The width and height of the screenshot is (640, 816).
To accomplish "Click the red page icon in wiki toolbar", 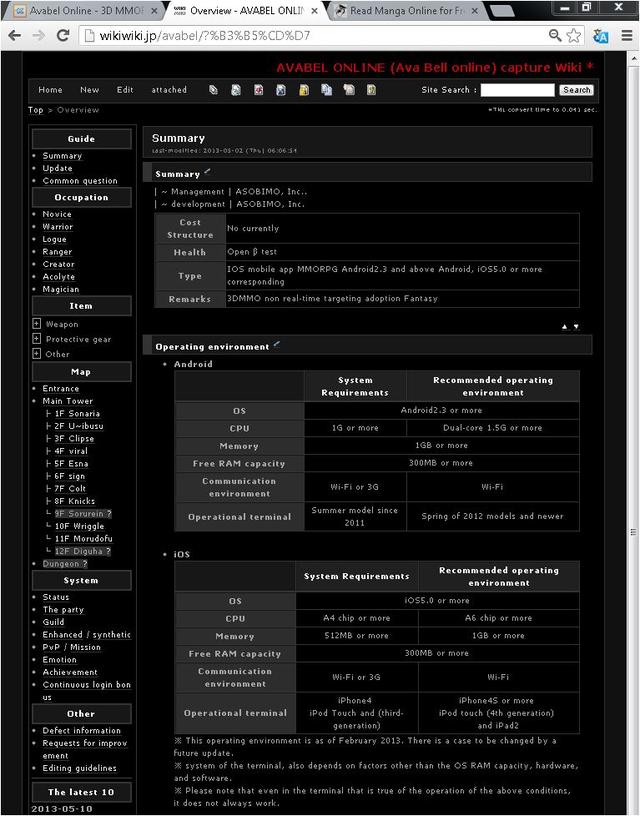I will tap(259, 90).
